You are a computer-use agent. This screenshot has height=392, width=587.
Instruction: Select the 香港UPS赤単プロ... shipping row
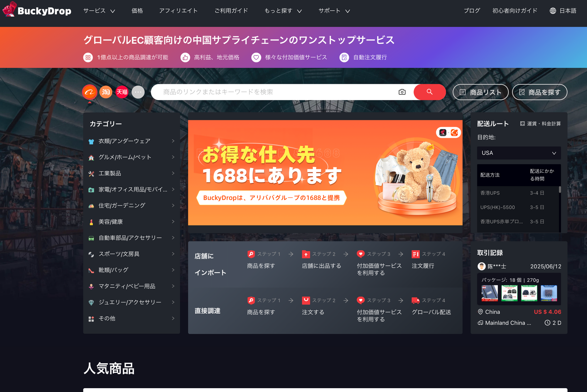(x=518, y=222)
